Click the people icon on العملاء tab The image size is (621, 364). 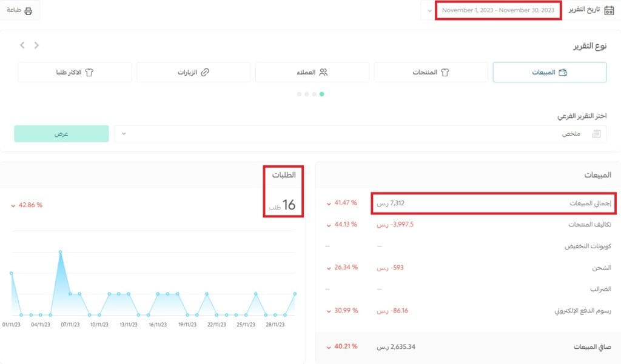[324, 72]
